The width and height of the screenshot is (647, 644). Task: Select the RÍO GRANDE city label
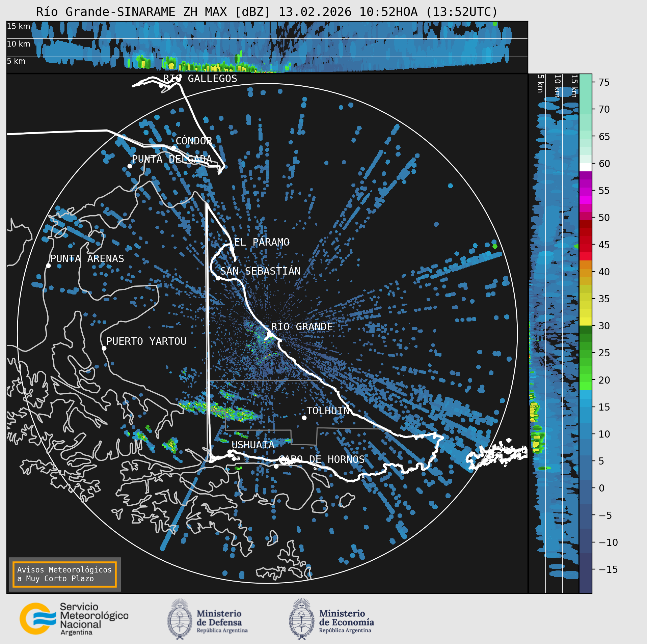302,327
